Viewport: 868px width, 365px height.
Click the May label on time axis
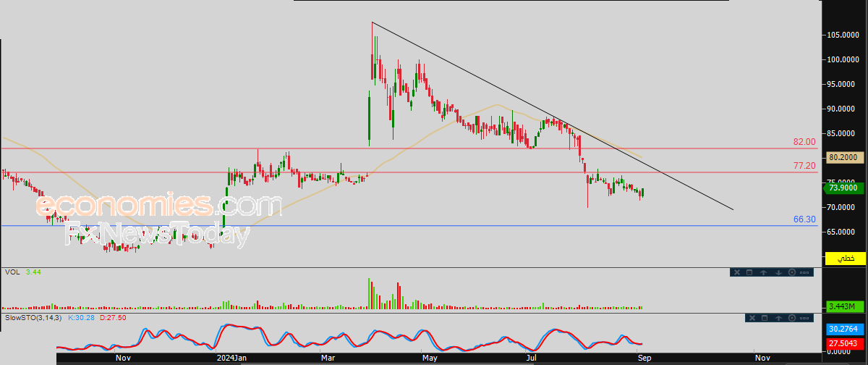(x=430, y=357)
